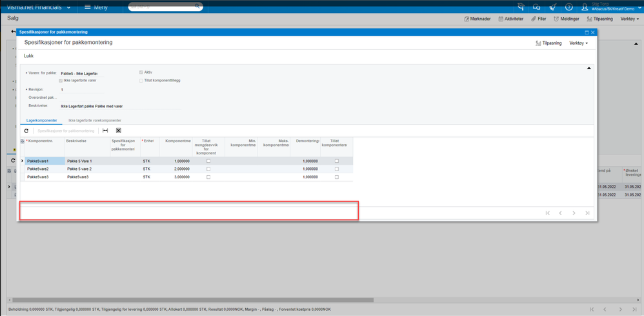Jump to the last page in dialog grid
This screenshot has height=316, width=644.
coord(587,213)
